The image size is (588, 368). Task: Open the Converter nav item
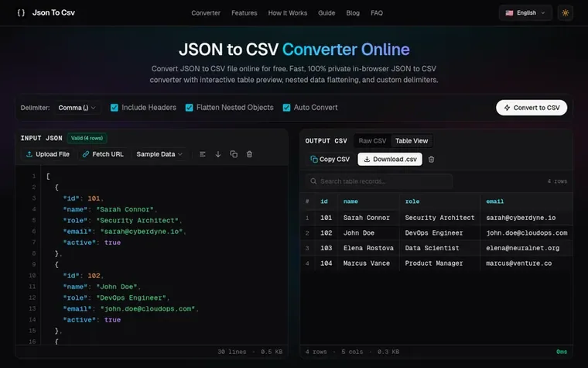[206, 12]
